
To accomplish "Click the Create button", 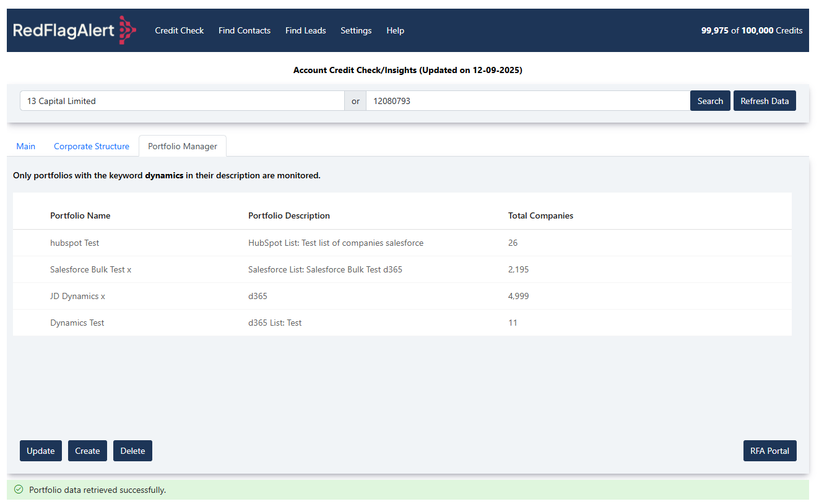I will [x=87, y=451].
